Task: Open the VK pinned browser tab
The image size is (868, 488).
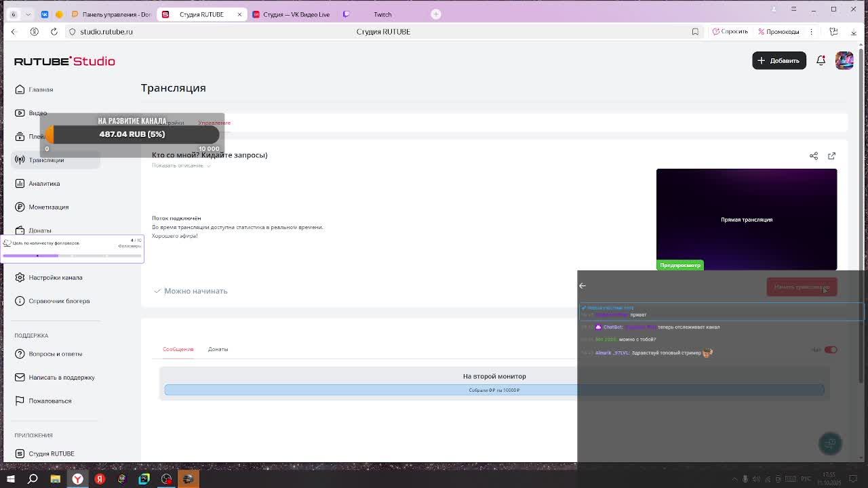Action: coord(45,14)
